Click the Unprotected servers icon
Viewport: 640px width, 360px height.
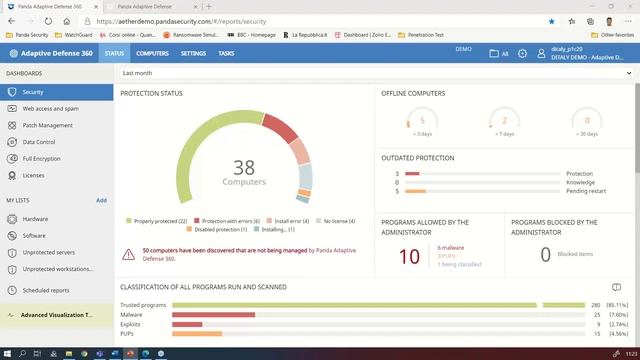click(x=12, y=253)
